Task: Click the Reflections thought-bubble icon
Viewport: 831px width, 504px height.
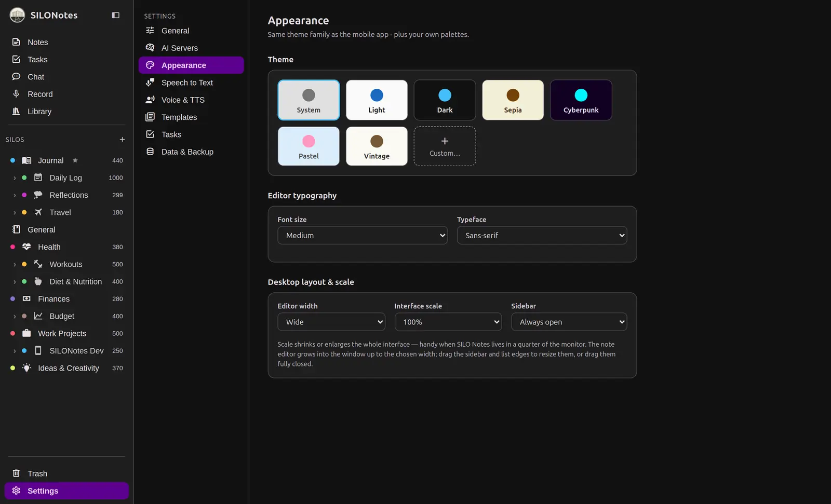Action: point(38,195)
